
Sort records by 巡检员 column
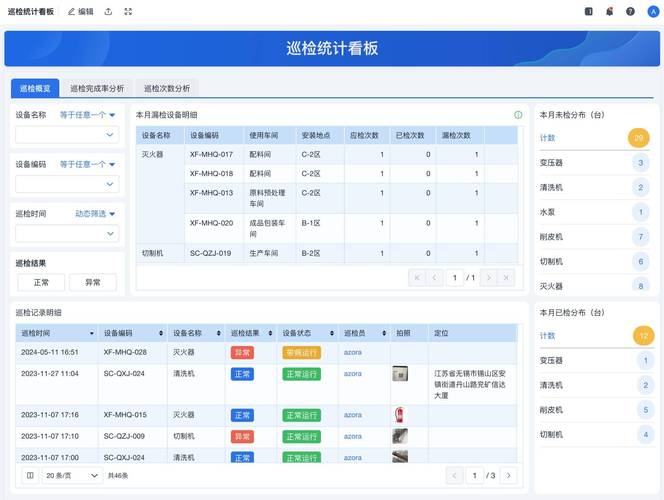pyautogui.click(x=384, y=333)
